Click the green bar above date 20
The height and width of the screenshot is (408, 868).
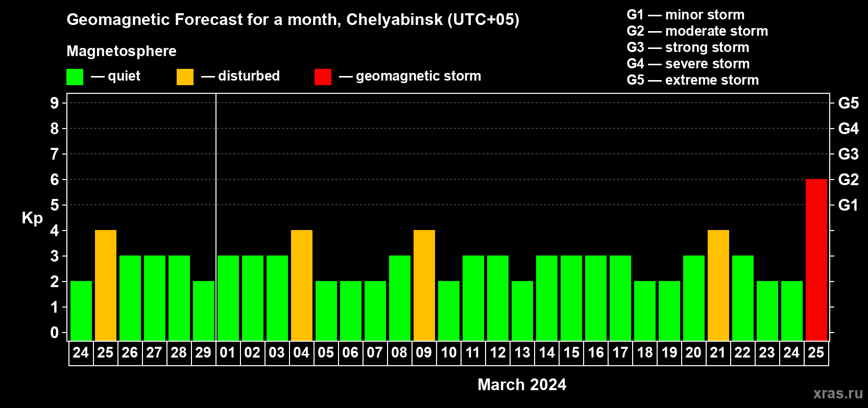(x=693, y=298)
